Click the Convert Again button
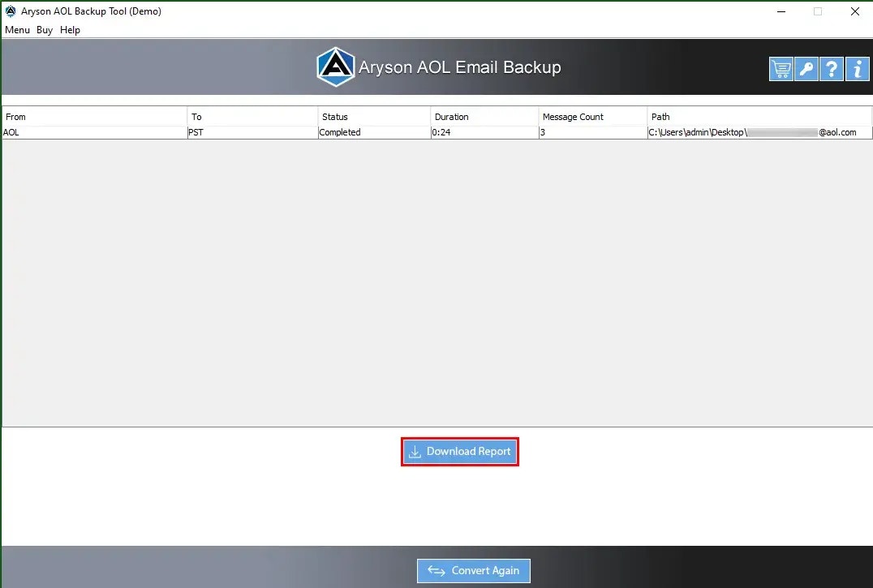873x588 pixels. pos(474,571)
